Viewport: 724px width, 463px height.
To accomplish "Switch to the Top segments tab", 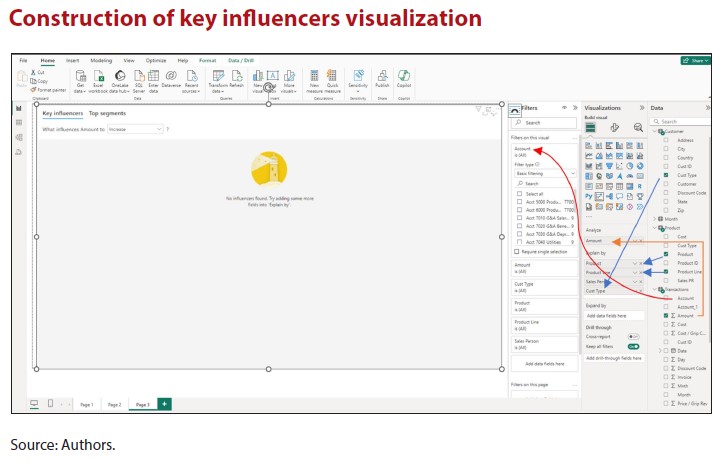I will 107,113.
